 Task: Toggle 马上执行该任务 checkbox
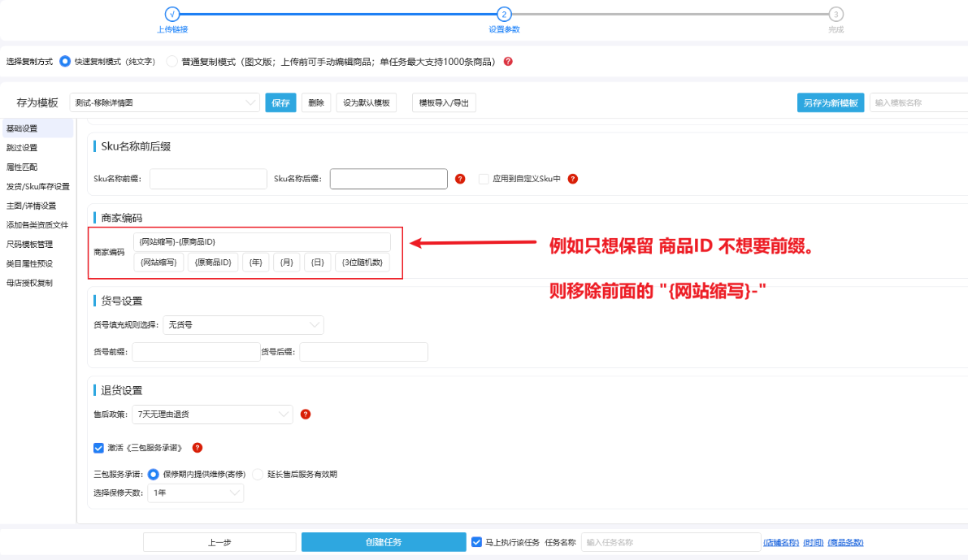[476, 542]
